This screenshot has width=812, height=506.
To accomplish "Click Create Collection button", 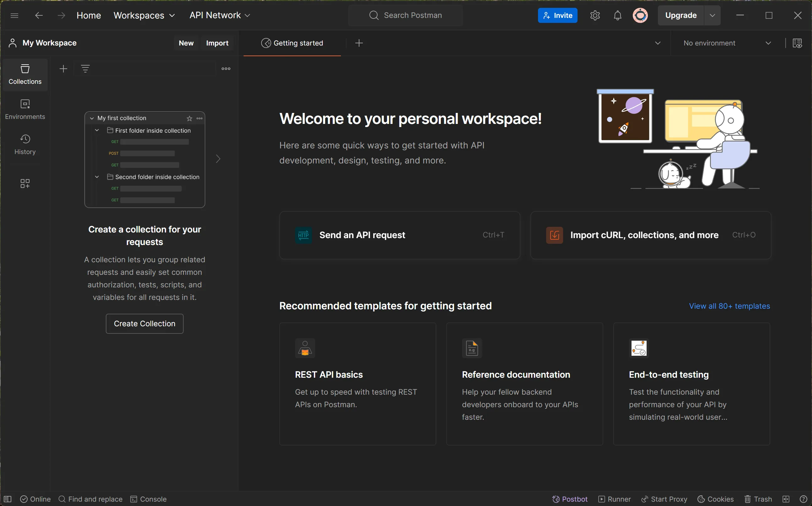I will tap(145, 324).
